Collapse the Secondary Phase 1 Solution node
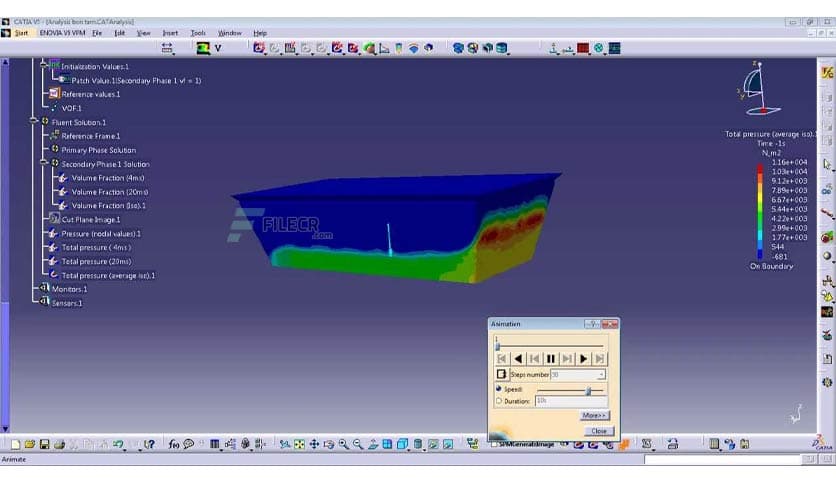 (x=44, y=163)
